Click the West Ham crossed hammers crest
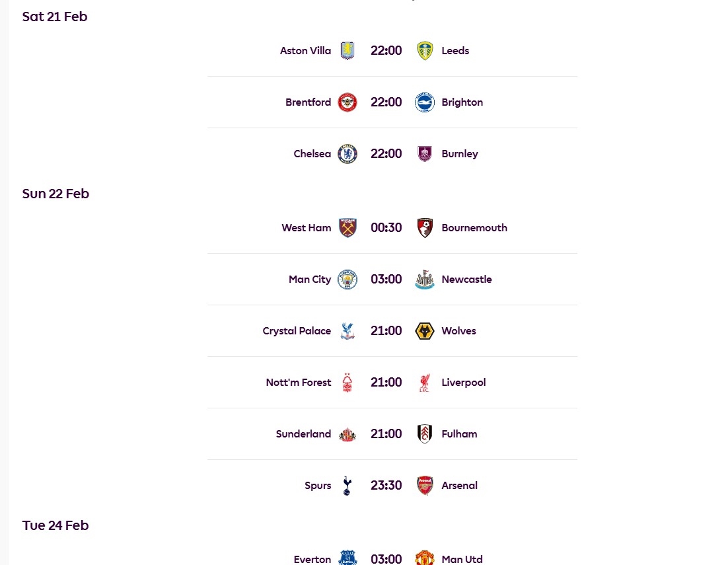This screenshot has width=728, height=565. pyautogui.click(x=346, y=227)
